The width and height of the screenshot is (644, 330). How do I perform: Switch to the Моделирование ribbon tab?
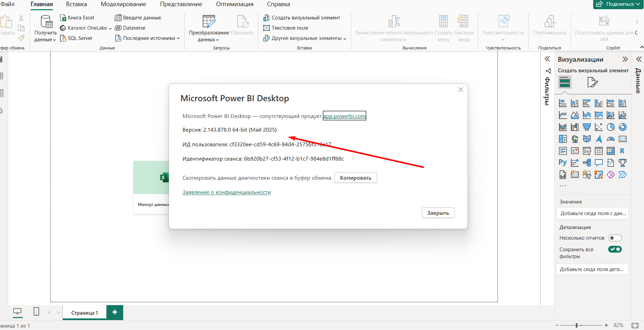pyautogui.click(x=123, y=4)
